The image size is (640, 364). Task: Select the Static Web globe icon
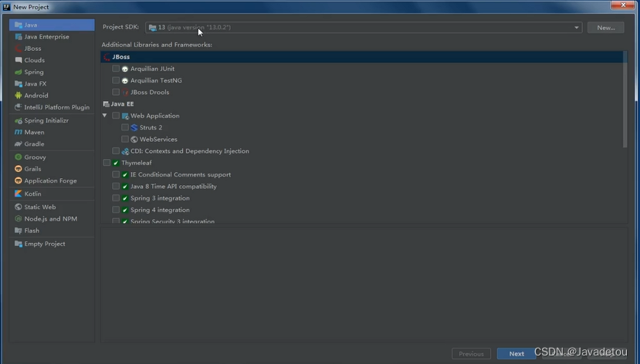(19, 207)
